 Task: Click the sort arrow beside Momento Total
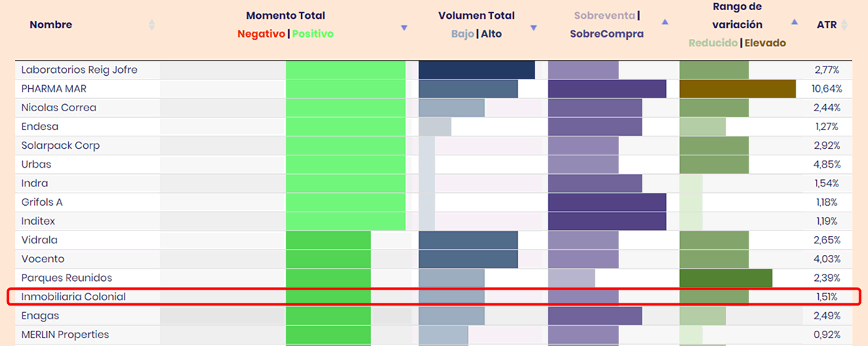tap(404, 28)
